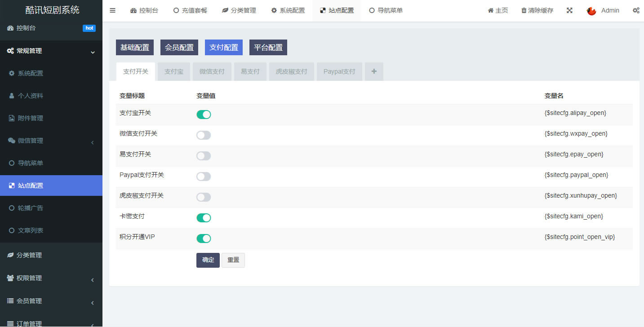Click the gear icon beside sidebar 系统配置
This screenshot has height=327, width=644.
click(x=12, y=73)
